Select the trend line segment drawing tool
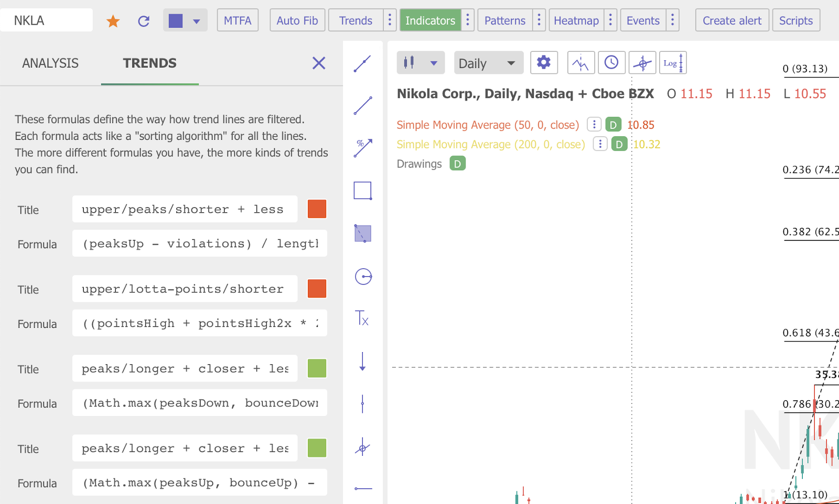This screenshot has width=839, height=504. [363, 64]
